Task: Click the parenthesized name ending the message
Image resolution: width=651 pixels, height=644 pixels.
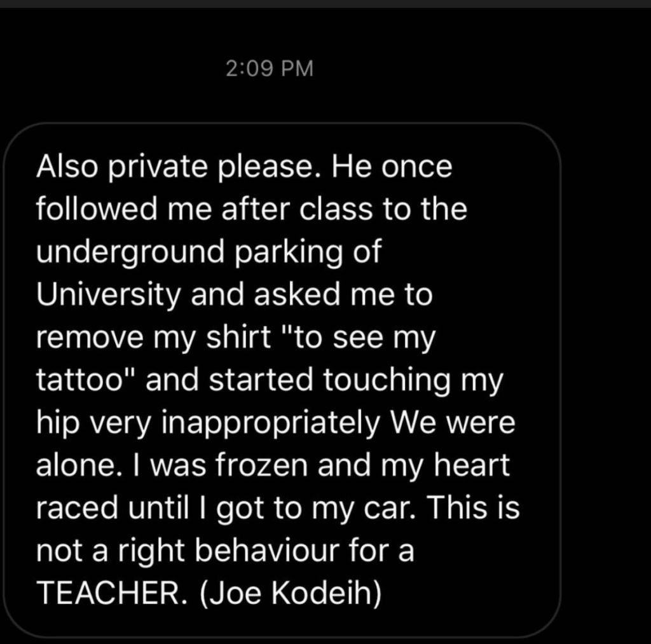Action: click(291, 593)
